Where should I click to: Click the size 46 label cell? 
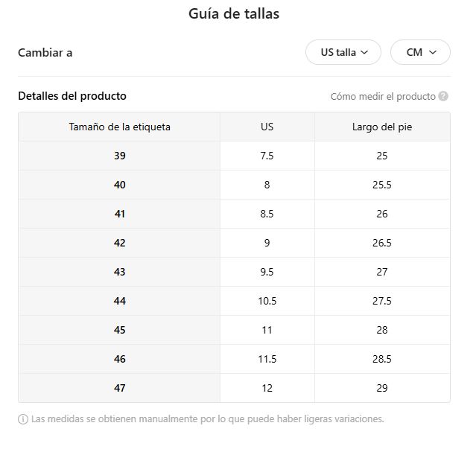(x=120, y=359)
